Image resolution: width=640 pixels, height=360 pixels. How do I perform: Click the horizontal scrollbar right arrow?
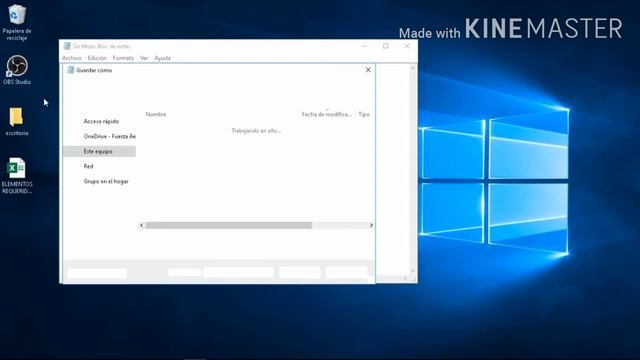[x=371, y=225]
